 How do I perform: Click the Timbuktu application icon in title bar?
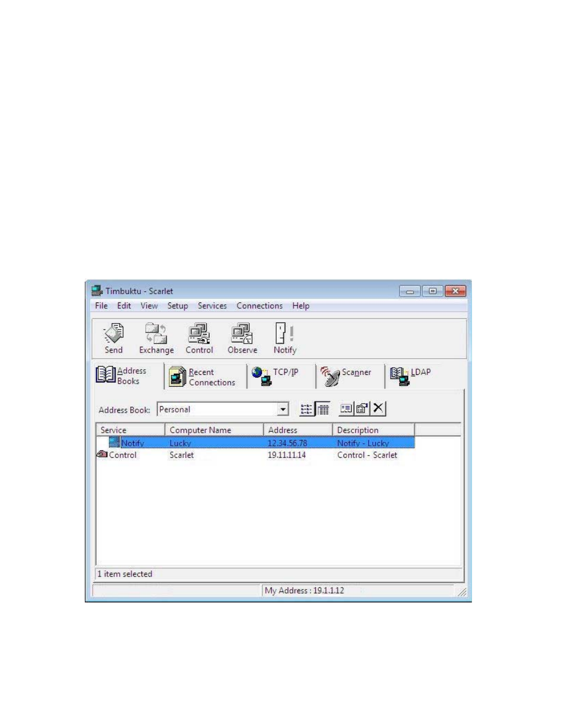[x=97, y=291]
